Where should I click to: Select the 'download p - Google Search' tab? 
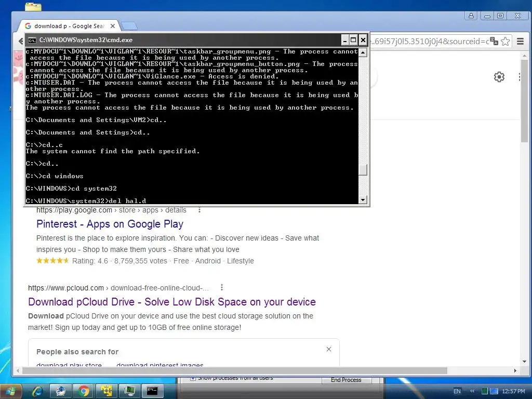click(x=69, y=26)
